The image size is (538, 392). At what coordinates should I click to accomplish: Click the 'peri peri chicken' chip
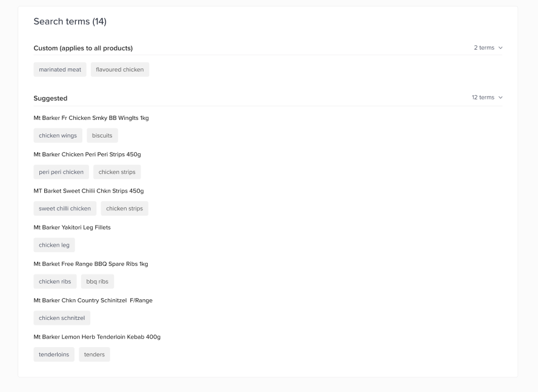(61, 172)
